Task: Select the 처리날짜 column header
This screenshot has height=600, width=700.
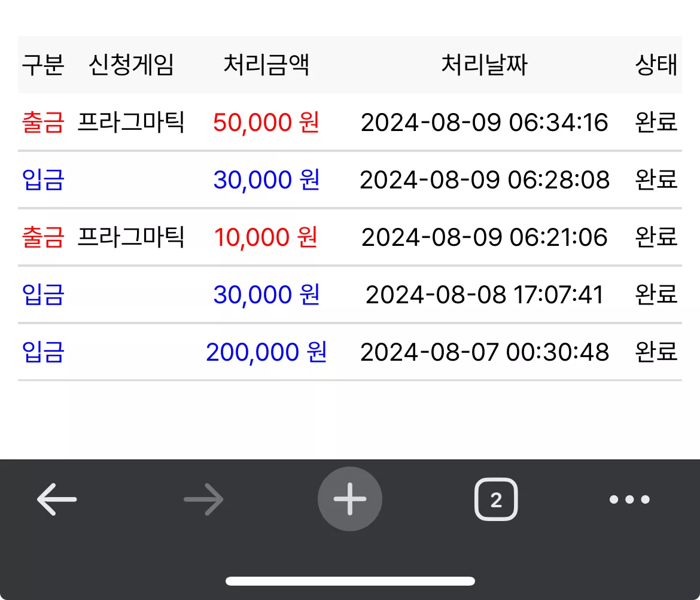Action: [485, 65]
